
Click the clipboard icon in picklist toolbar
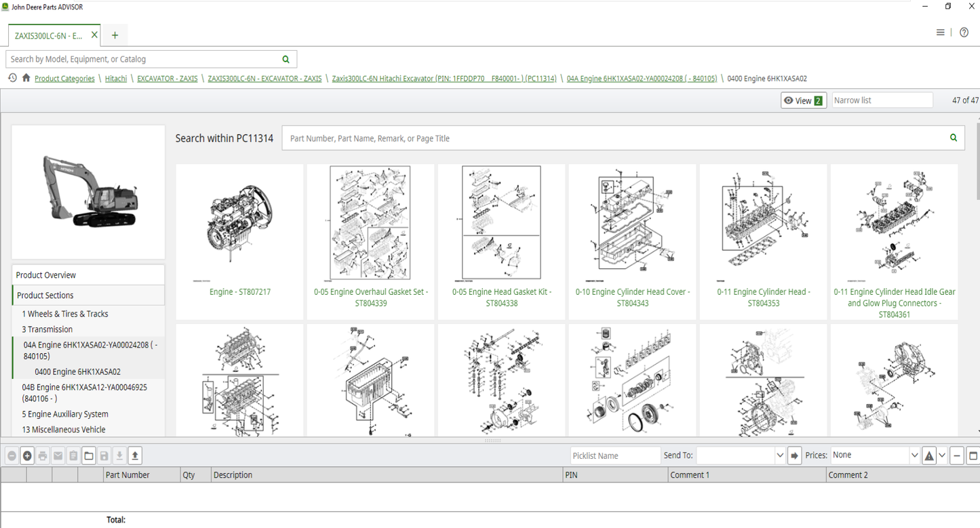[73, 456]
